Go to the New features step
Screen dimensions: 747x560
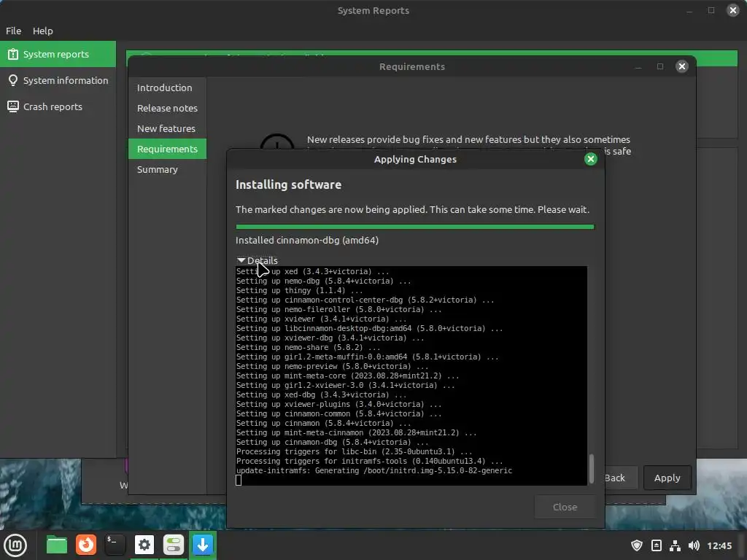[167, 128]
